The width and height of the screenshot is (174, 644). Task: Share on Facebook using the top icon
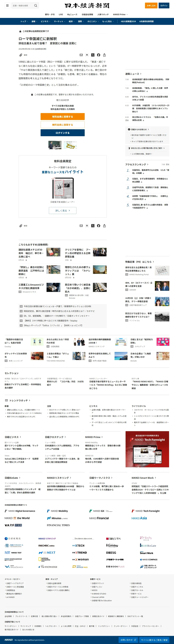(x=99, y=55)
